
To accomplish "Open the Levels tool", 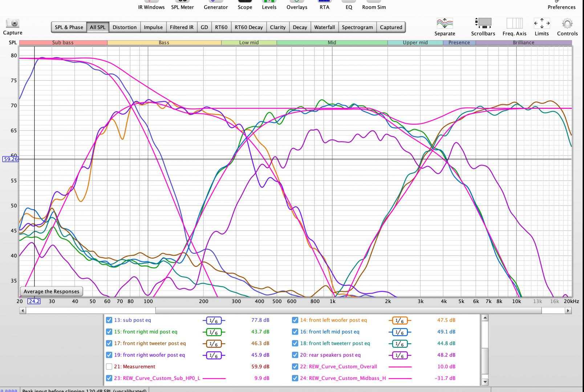I will point(269,5).
